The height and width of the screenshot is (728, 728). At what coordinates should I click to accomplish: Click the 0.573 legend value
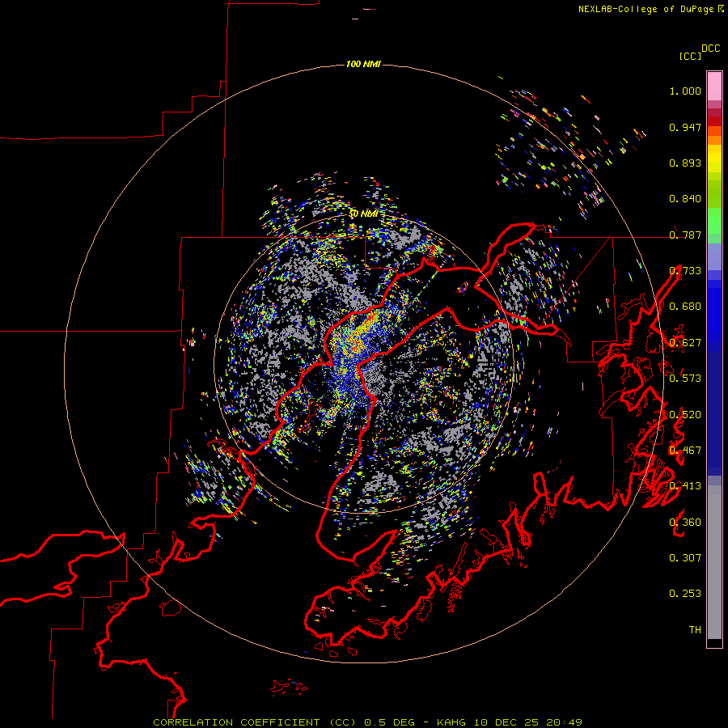[685, 379]
